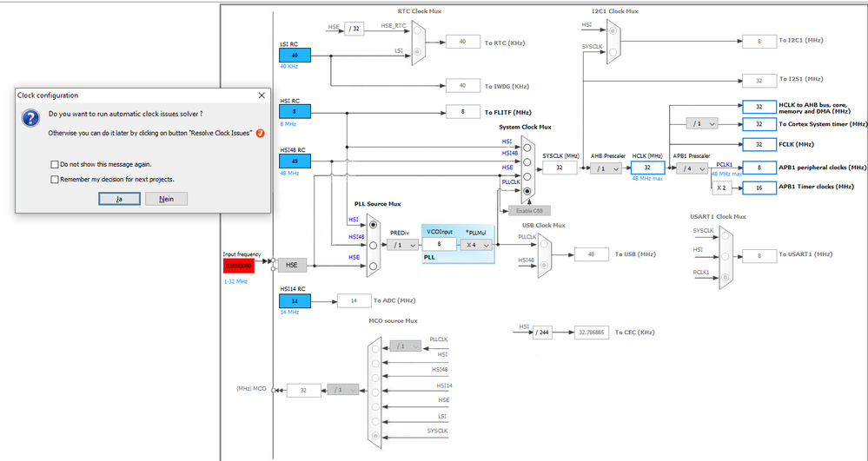Click the To RTC (KHz) value box
This screenshot has width=868, height=461.
pos(463,42)
